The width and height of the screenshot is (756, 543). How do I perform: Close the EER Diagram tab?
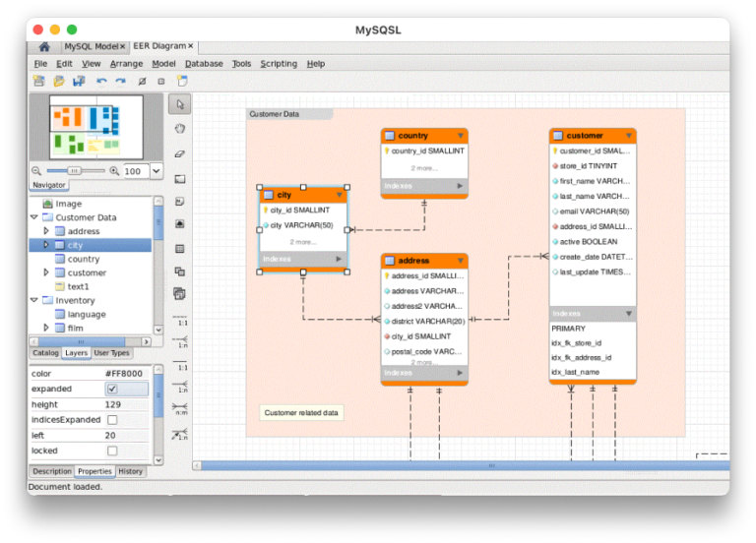(190, 46)
